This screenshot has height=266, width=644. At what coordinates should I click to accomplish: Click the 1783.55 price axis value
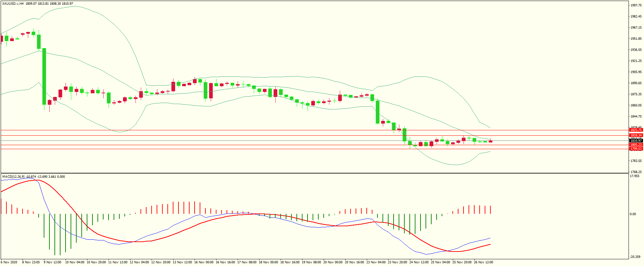coord(636,161)
